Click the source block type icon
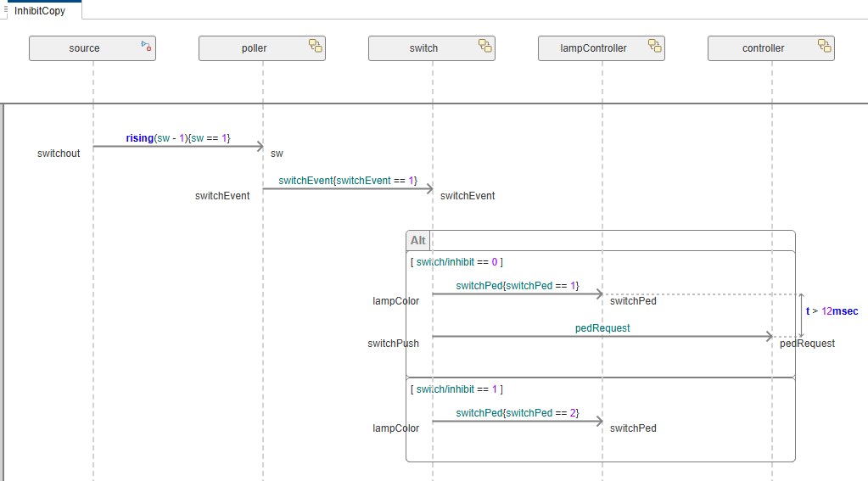868x481 pixels. tap(146, 46)
